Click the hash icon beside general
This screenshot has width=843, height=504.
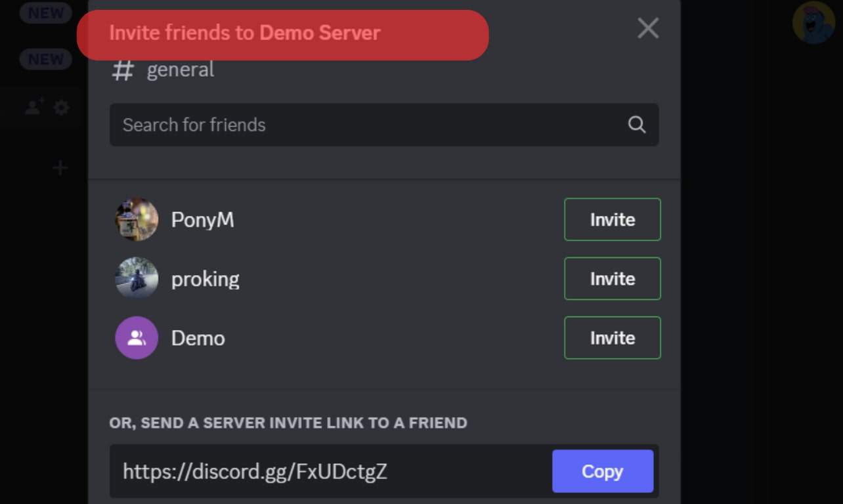pos(123,70)
